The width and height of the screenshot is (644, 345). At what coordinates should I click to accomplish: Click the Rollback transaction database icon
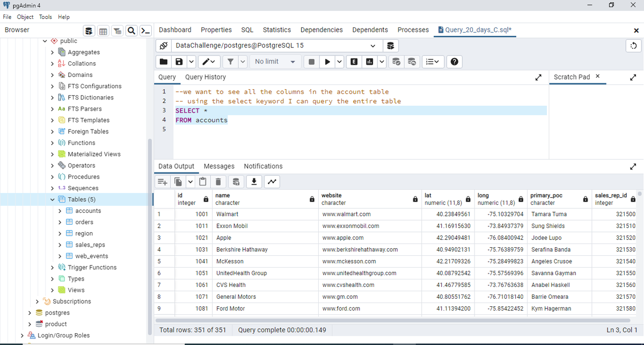click(412, 62)
